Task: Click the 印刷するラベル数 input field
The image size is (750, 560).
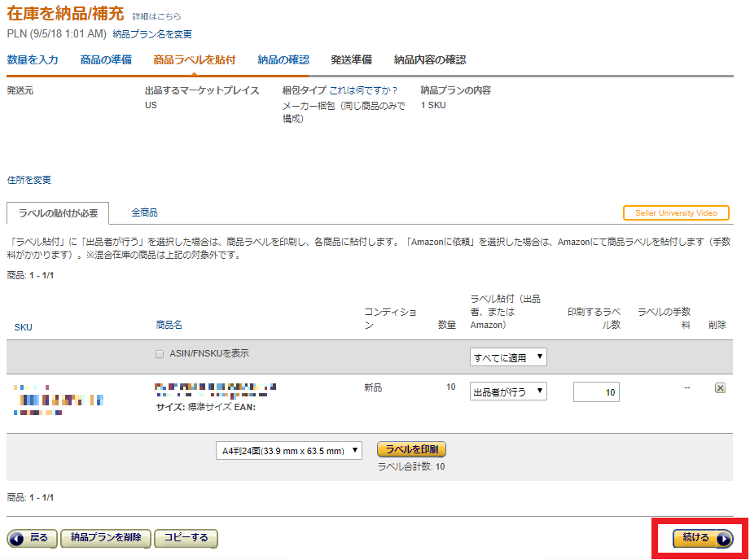Action: coord(596,392)
